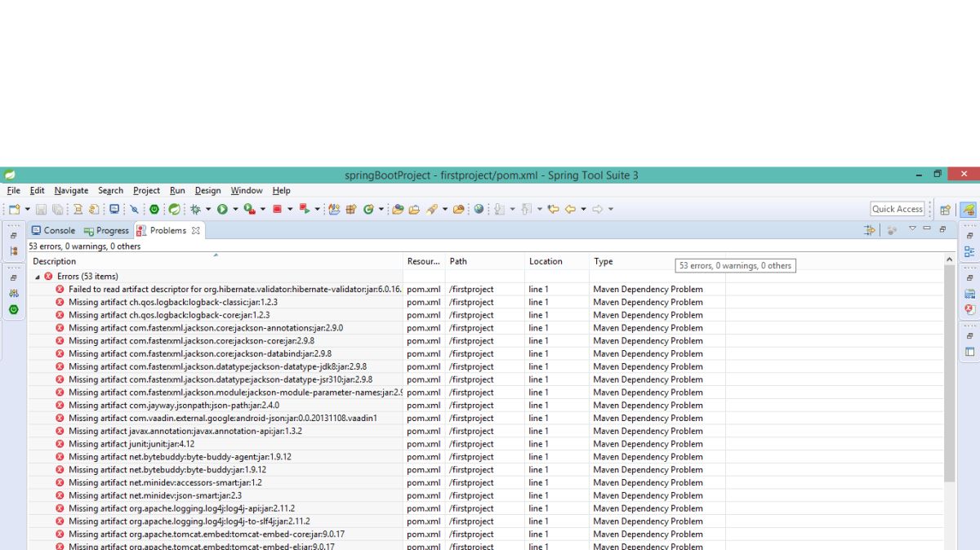Click the Last Edit Location arrow icon
This screenshot has height=550, width=980.
click(553, 210)
